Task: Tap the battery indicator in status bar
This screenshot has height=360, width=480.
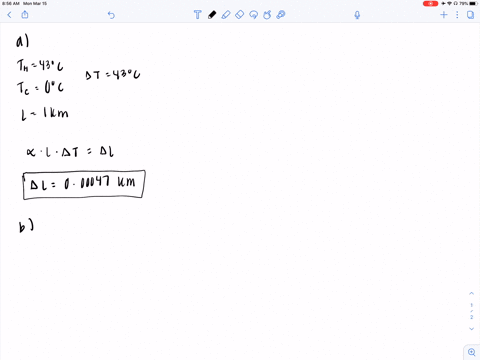Action: coord(474,3)
